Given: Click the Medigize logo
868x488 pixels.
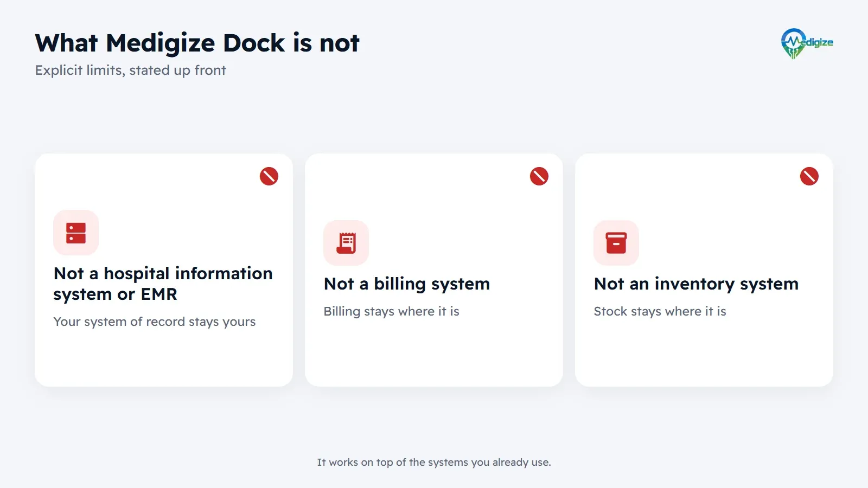Looking at the screenshot, I should point(807,43).
